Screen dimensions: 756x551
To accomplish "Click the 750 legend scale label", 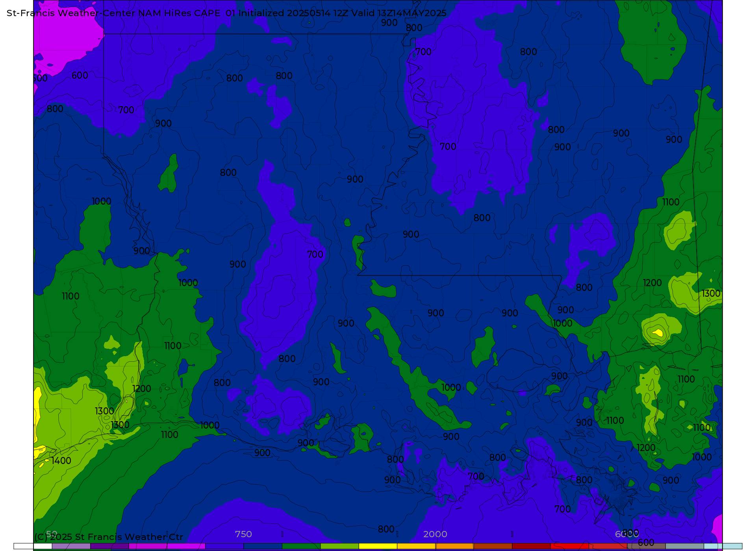I will [x=243, y=534].
